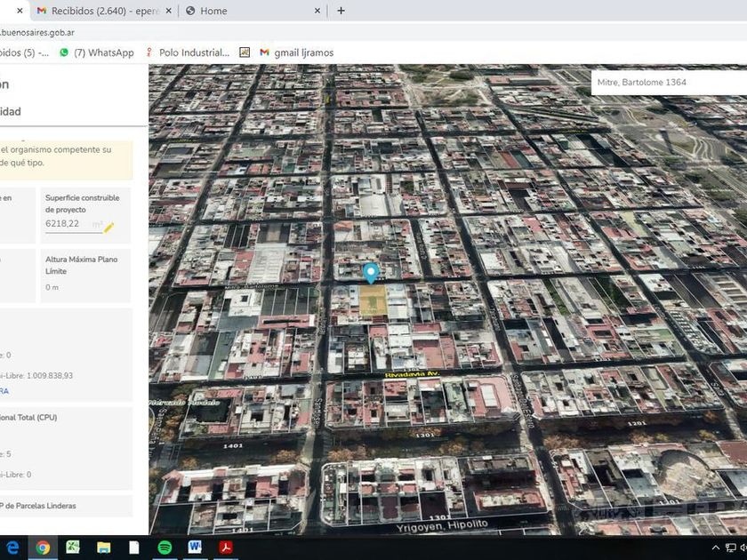Viewport: 747px width, 560px height.
Task: Open Excel from the taskbar
Action: coord(73,548)
